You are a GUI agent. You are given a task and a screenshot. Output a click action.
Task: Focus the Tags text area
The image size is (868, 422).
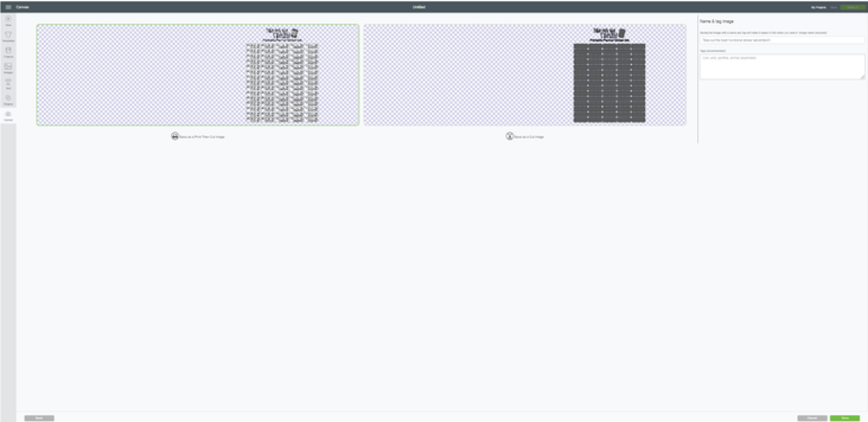pos(782,66)
